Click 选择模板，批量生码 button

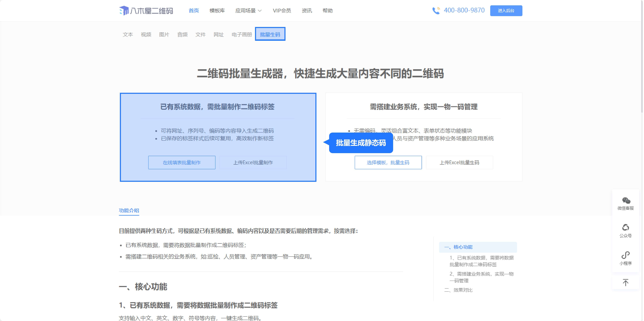click(x=388, y=163)
